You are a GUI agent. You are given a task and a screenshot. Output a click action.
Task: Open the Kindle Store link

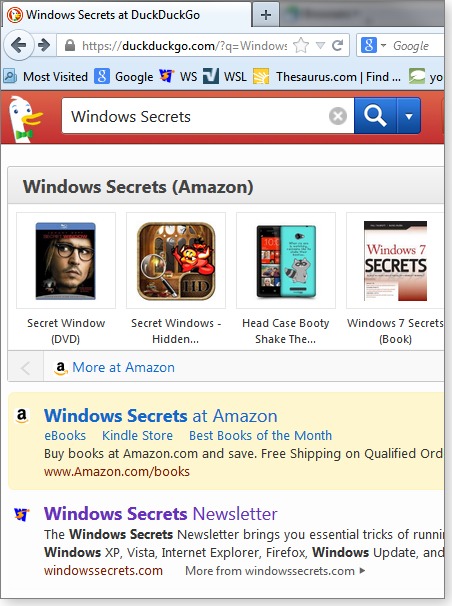coord(137,436)
